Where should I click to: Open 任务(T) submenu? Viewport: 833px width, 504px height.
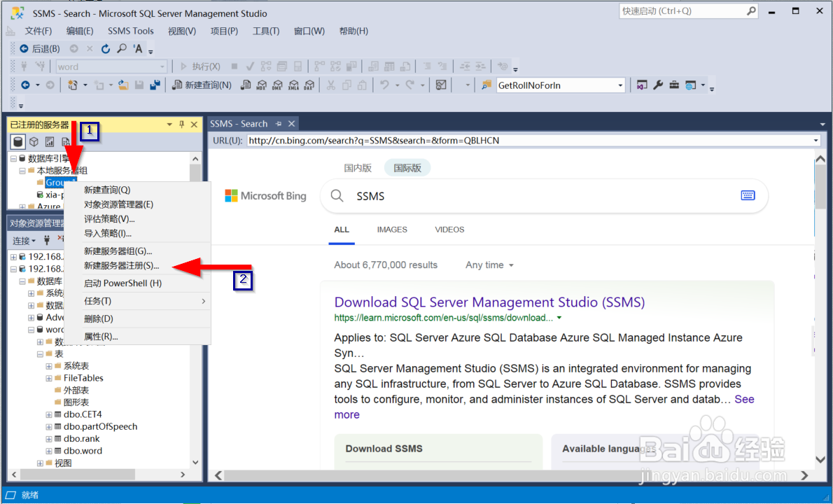click(138, 301)
